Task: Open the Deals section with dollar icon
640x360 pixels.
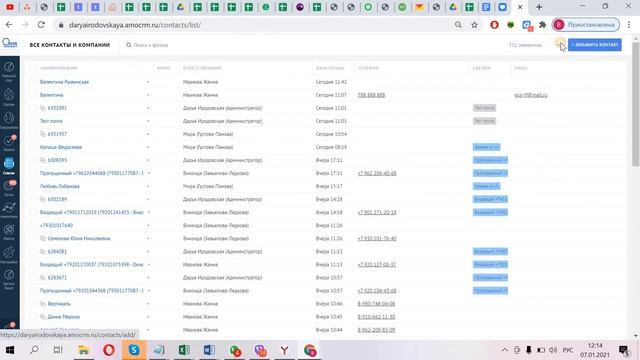Action: [x=9, y=98]
